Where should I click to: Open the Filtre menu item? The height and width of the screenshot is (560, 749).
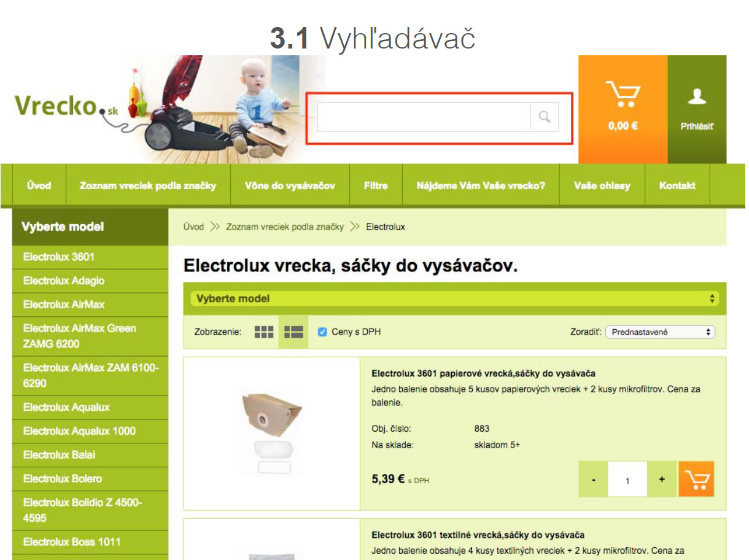376,185
